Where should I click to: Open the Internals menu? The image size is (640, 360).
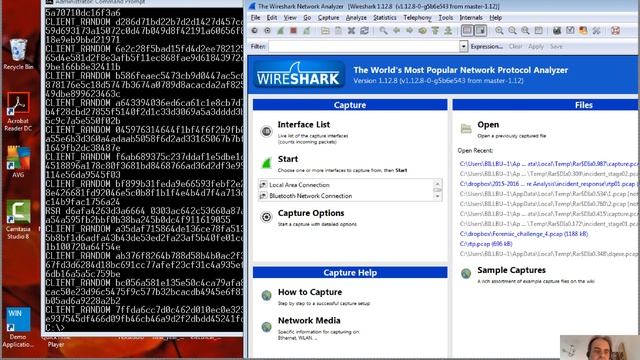pyautogui.click(x=471, y=18)
